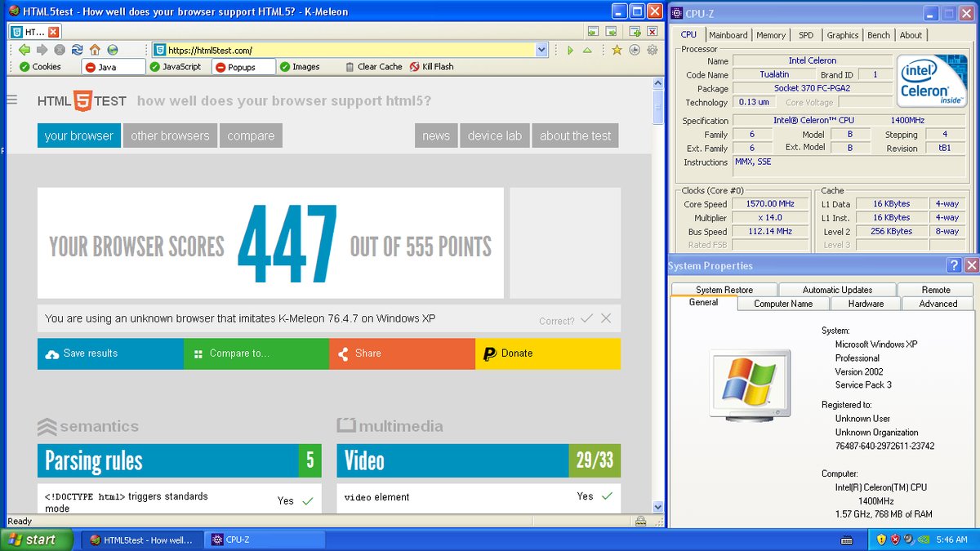The width and height of the screenshot is (980, 551).
Task: Go back with the green Back arrow
Action: pos(24,50)
